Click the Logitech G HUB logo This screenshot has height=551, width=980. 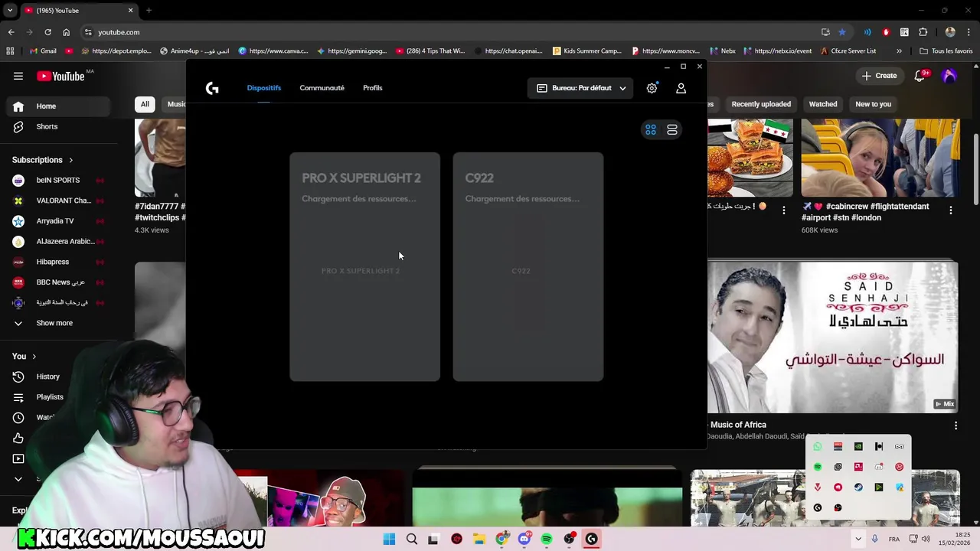click(x=212, y=88)
